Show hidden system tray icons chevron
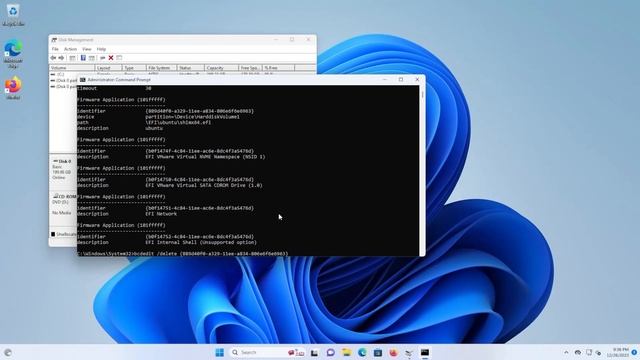This screenshot has width=640, height=360. [566, 352]
